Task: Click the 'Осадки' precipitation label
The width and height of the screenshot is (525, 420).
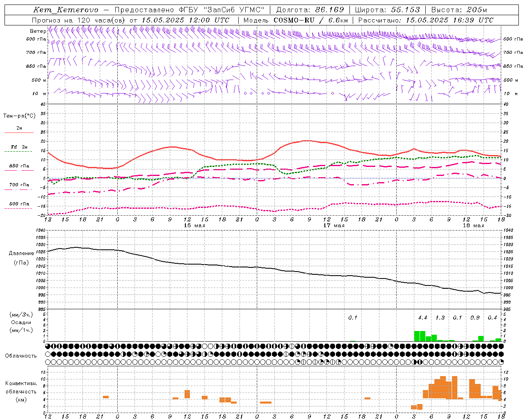Action: (x=21, y=322)
